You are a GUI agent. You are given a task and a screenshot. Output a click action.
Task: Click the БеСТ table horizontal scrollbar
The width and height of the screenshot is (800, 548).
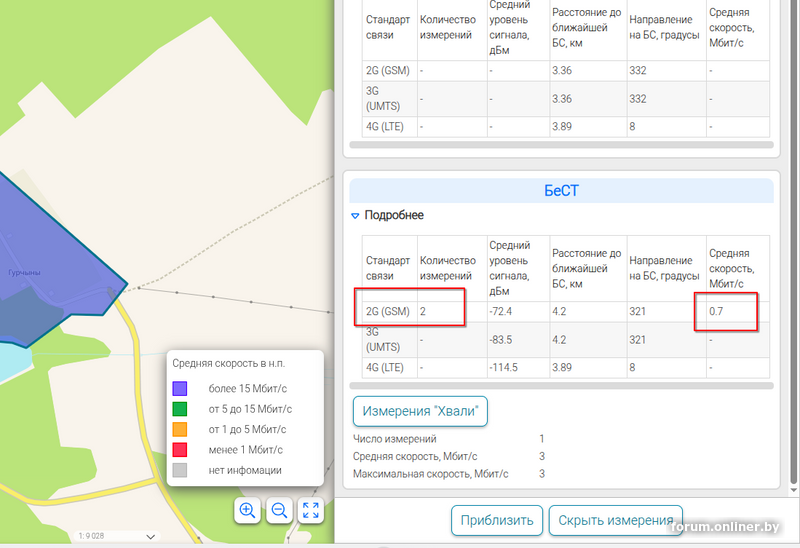[561, 385]
